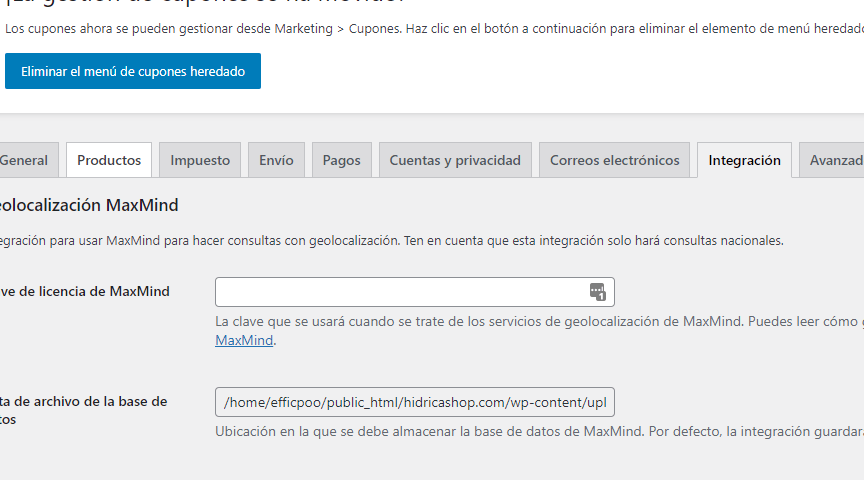Open the Impuesto tab
864x480 pixels.
click(x=200, y=160)
